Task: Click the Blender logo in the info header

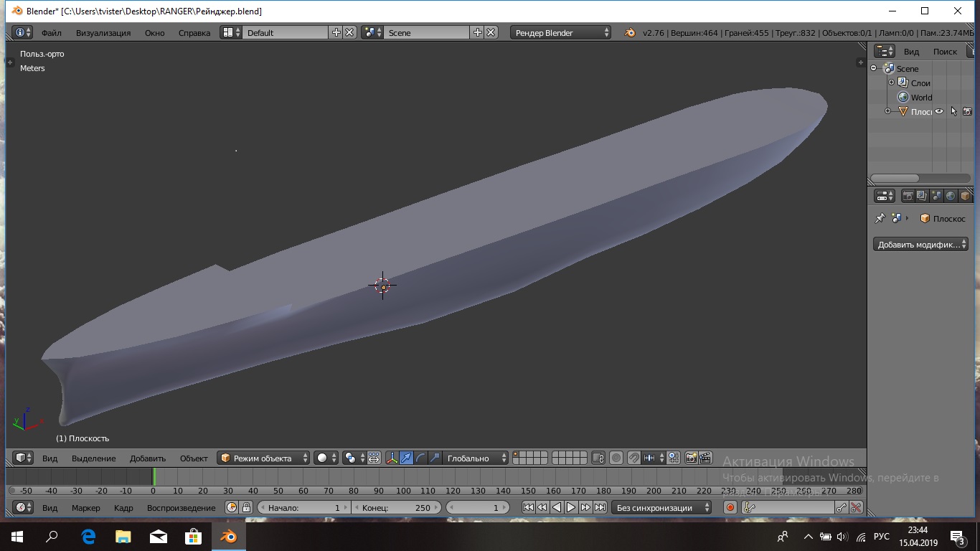Action: pos(629,32)
